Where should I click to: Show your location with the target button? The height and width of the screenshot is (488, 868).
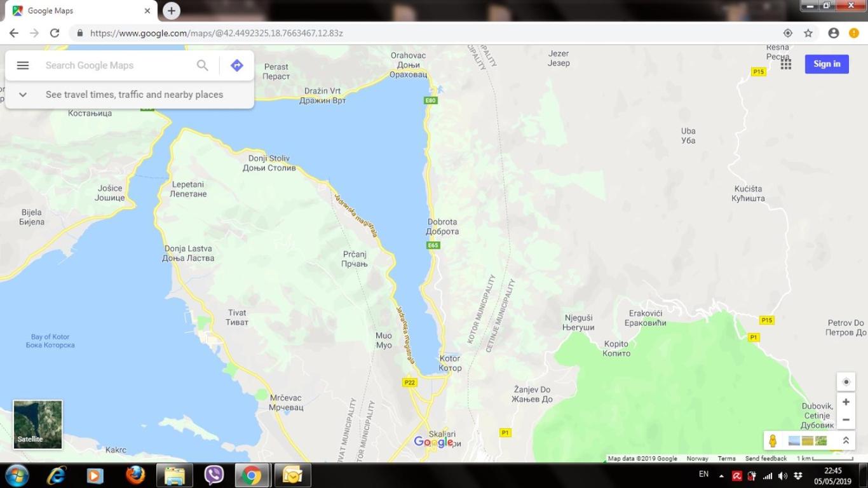846,382
